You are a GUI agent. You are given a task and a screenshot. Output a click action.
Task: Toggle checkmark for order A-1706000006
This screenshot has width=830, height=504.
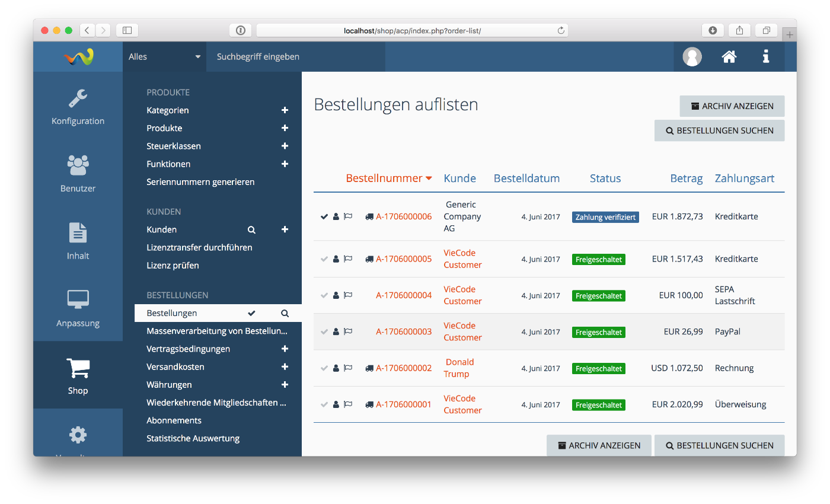[324, 217]
